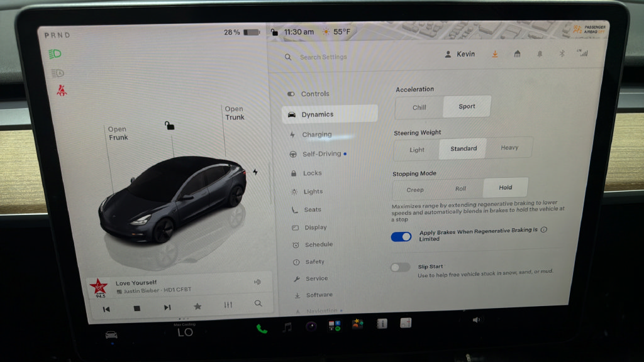Tap Open Frunk
Viewport: 644px width, 362px height.
click(x=118, y=133)
